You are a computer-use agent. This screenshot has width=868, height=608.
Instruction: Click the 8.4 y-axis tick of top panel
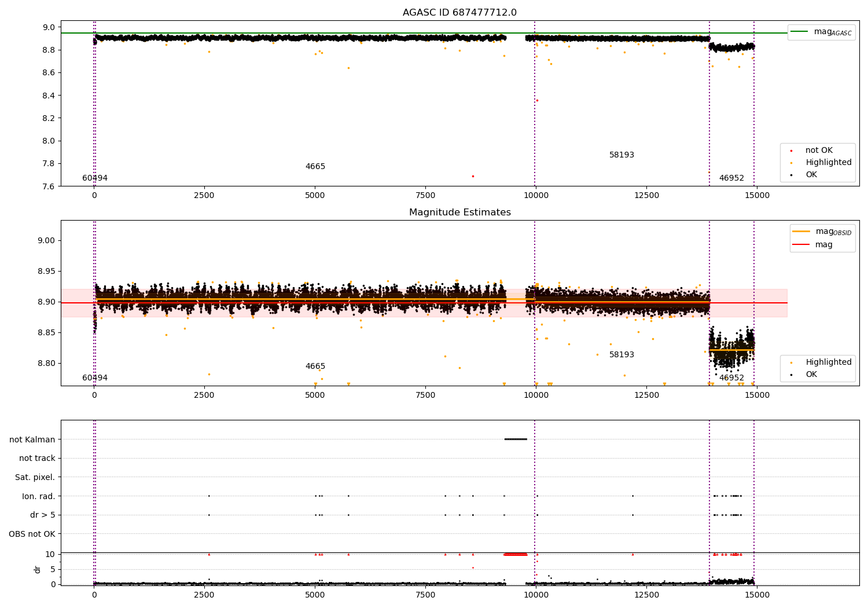(x=49, y=96)
